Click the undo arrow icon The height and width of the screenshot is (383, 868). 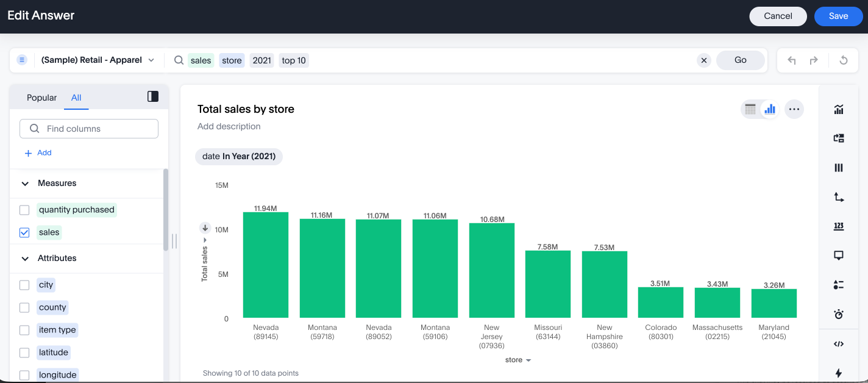click(x=792, y=60)
